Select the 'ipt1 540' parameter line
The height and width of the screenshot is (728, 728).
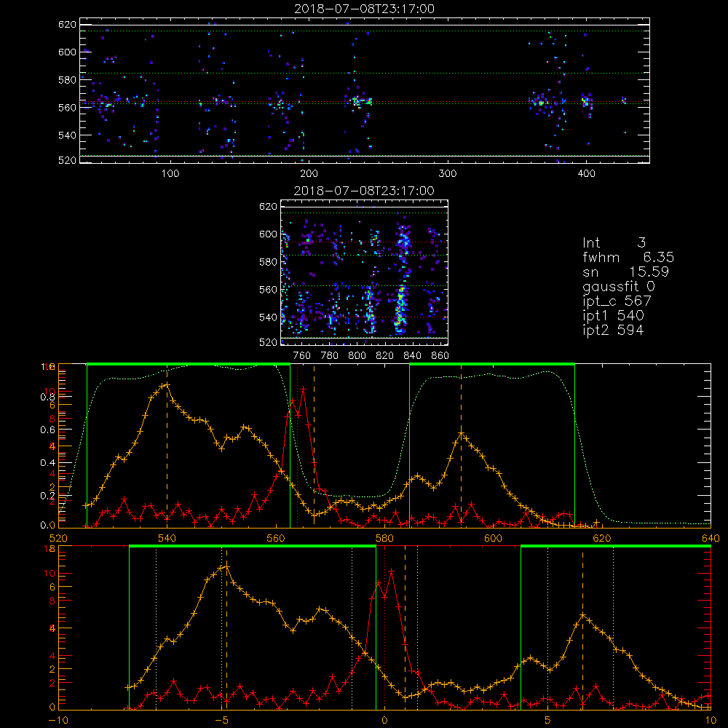(x=613, y=316)
